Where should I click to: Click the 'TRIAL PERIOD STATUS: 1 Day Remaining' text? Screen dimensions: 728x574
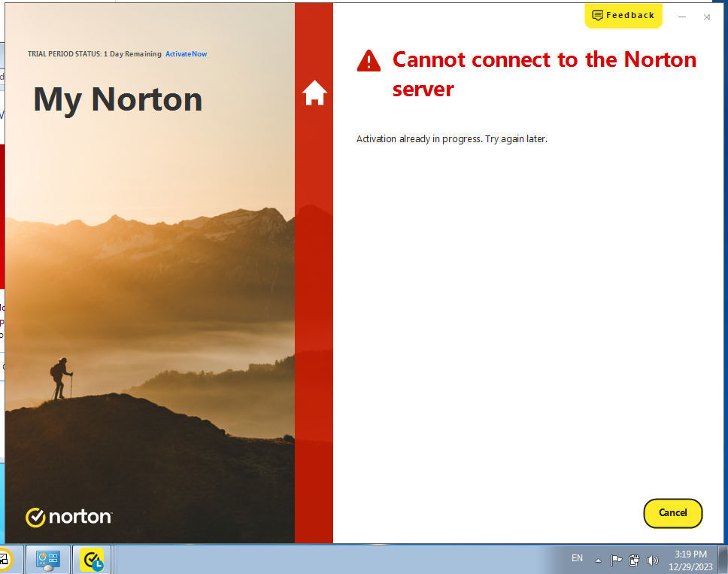point(94,54)
